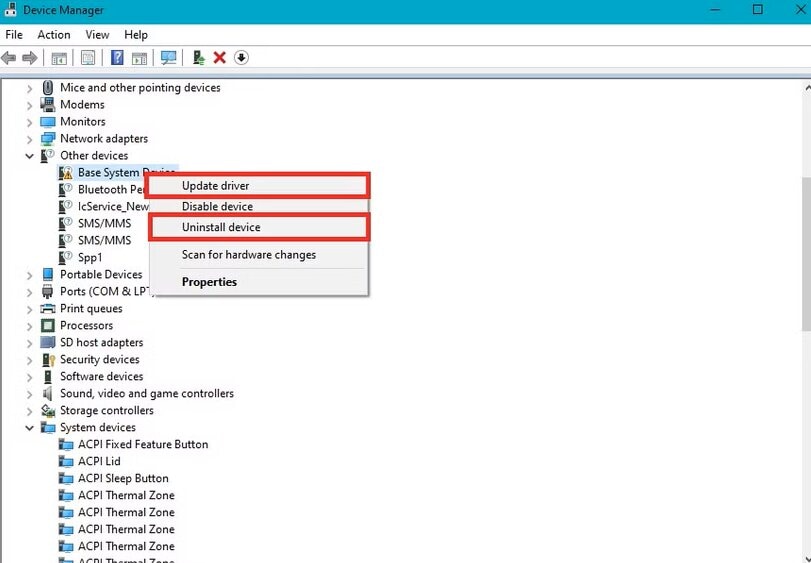Open the Help menu

(x=136, y=35)
